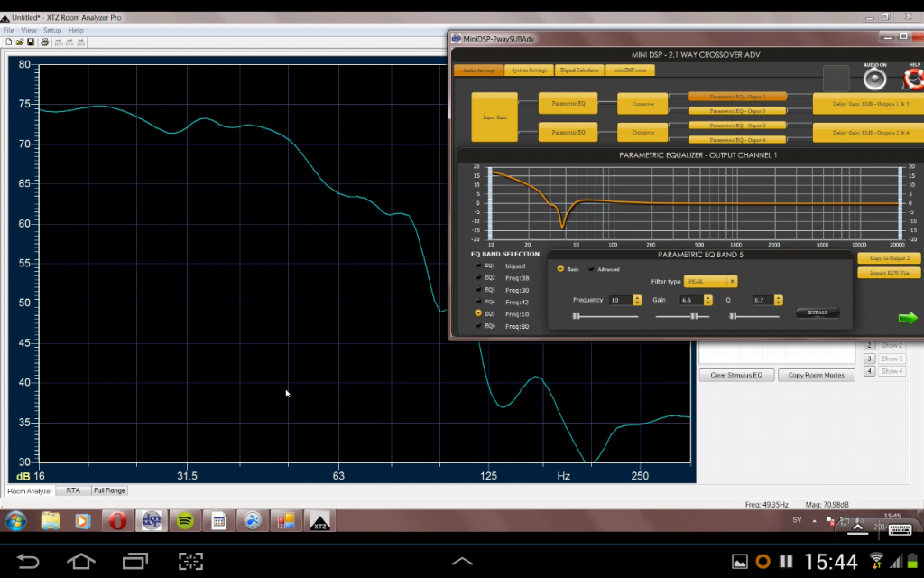Select the Advanced mode radio button
The image size is (924, 578).
(x=591, y=268)
